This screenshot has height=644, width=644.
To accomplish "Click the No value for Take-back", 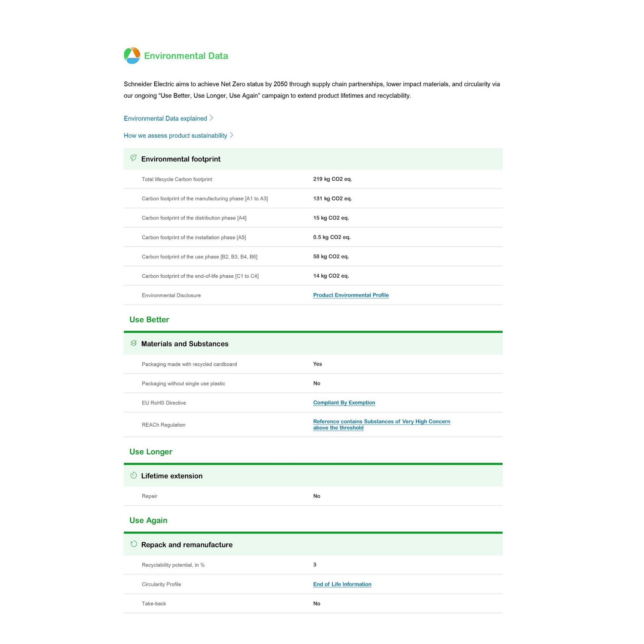I will (x=317, y=603).
